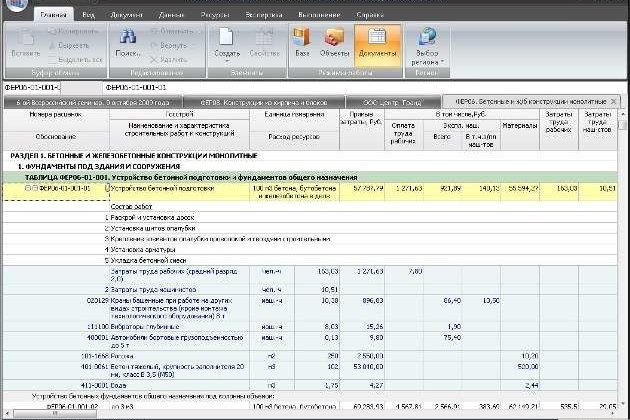Open the Справка ribbon tab
This screenshot has height=420, width=630.
coord(370,15)
